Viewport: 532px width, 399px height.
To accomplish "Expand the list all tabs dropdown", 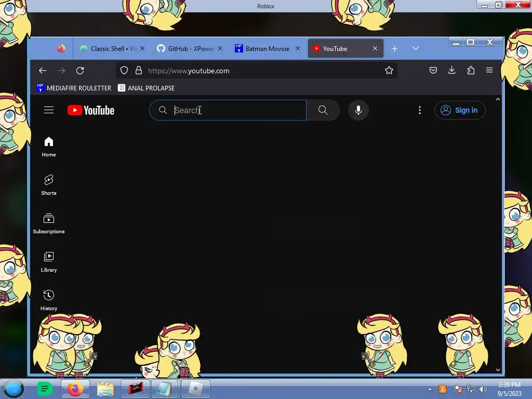I will click(x=415, y=48).
